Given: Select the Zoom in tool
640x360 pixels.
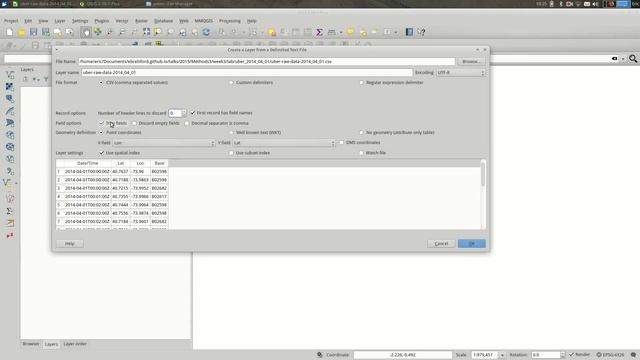Looking at the screenshot, I should [x=110, y=32].
